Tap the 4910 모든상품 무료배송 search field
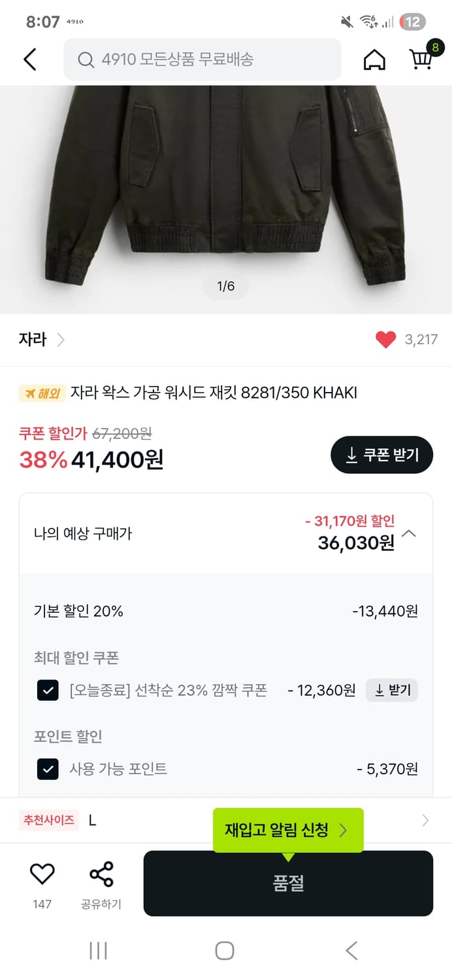Screen dimensions: 452x980 point(202,59)
